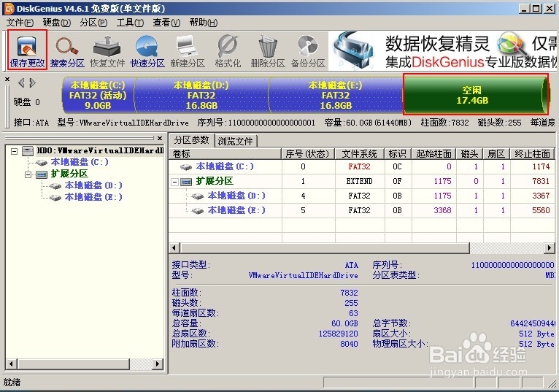Open the 查看(V) menu
The image size is (559, 392).
click(x=166, y=23)
